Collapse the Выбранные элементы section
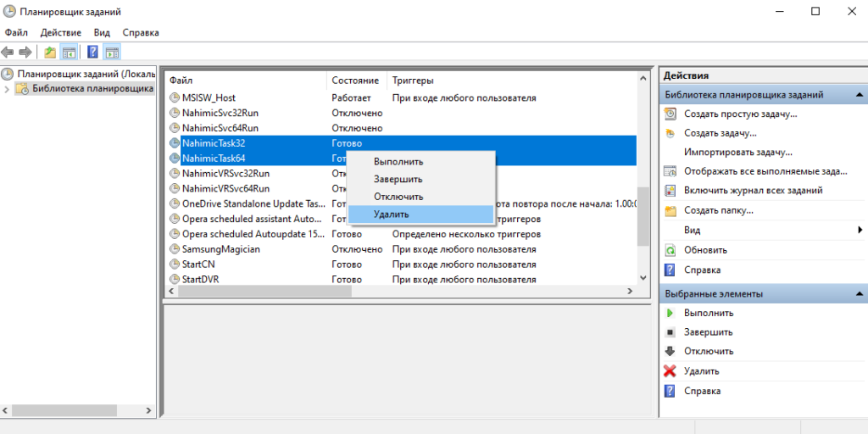Viewport: 868px width, 434px height. click(859, 294)
